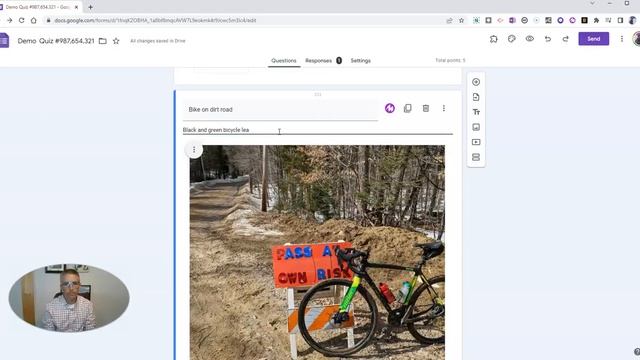Open the image options three-dot menu
Screen dimensions: 640x360
194,150
